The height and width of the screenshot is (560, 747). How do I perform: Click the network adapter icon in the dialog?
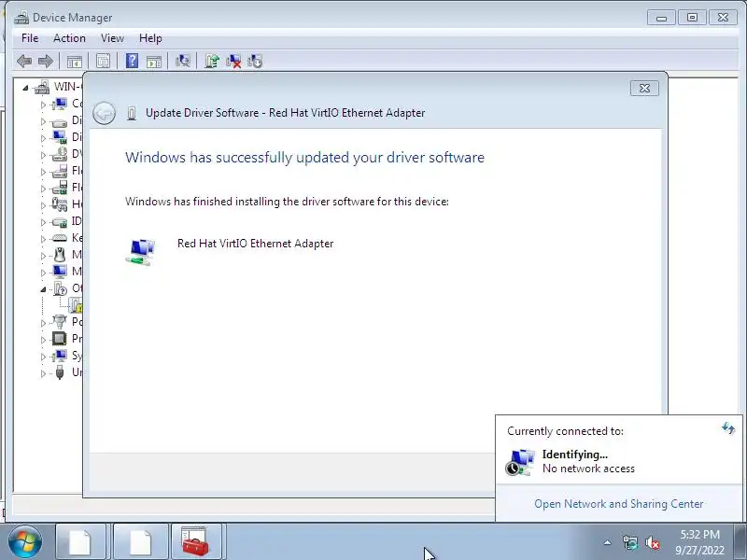[x=141, y=252]
